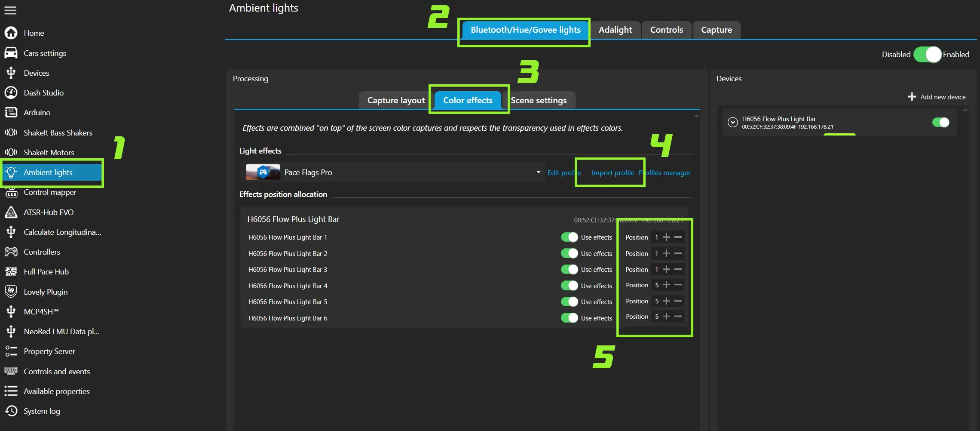Switch to the Adalight tab
Viewport: 980px width, 431px height.
[x=615, y=30]
